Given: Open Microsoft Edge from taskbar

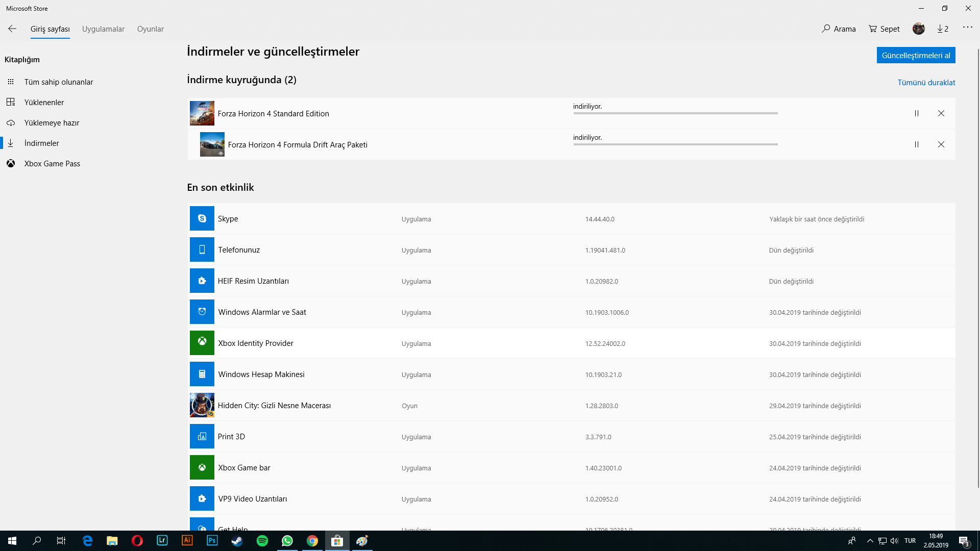Looking at the screenshot, I should click(x=87, y=541).
